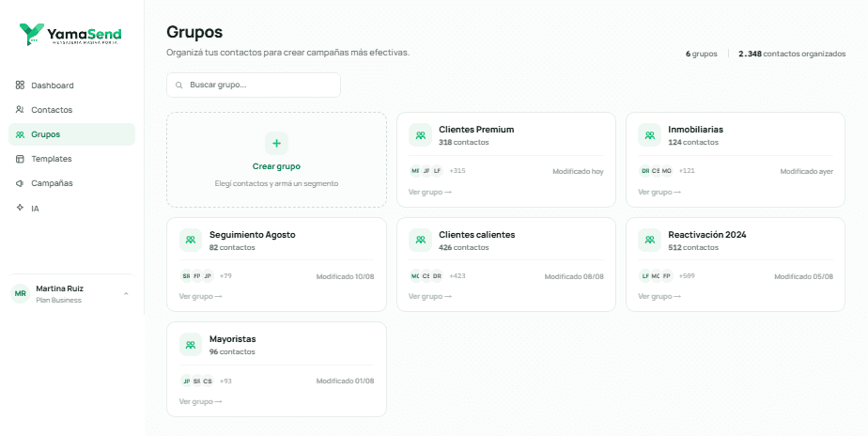Screen dimensions: 868x436
Task: Click the Templates layout icon
Action: tap(20, 159)
